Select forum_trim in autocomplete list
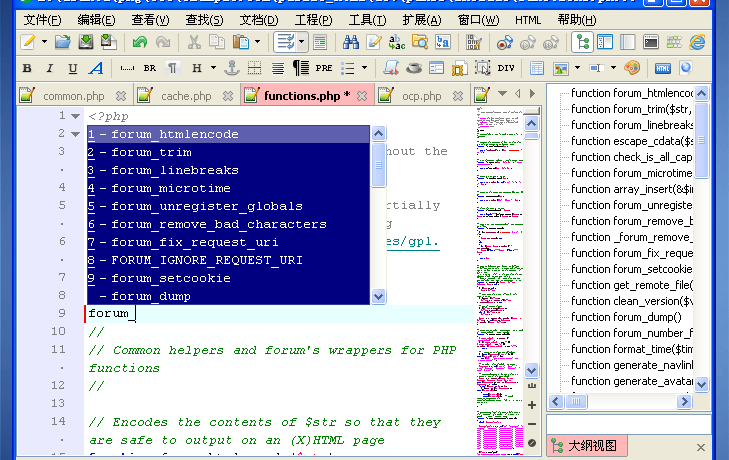 pos(228,152)
